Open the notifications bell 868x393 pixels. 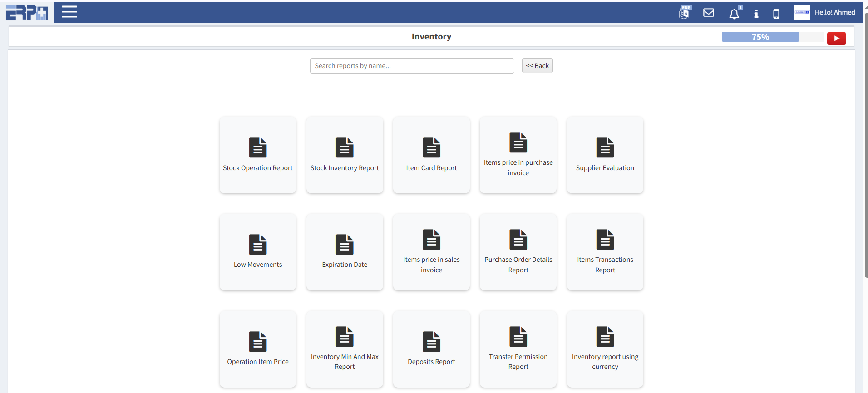coord(734,14)
